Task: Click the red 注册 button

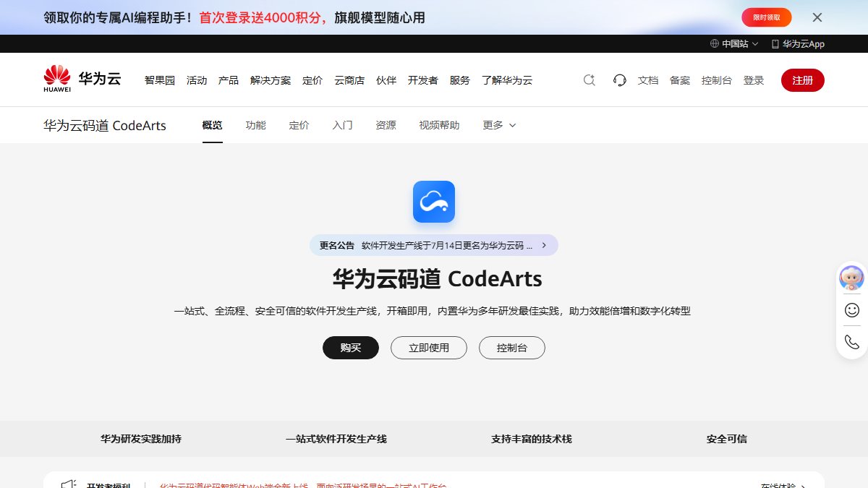Action: (x=803, y=80)
